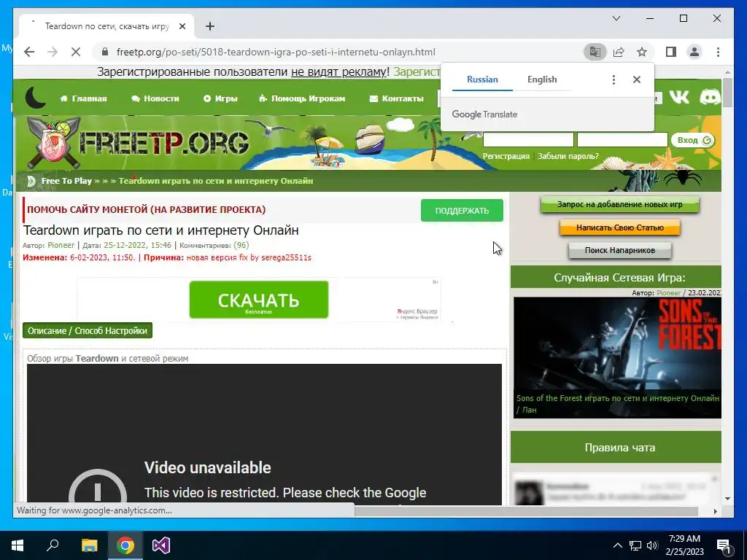This screenshot has height=560, width=747.
Task: Open translate options three-dot menu
Action: pyautogui.click(x=614, y=79)
